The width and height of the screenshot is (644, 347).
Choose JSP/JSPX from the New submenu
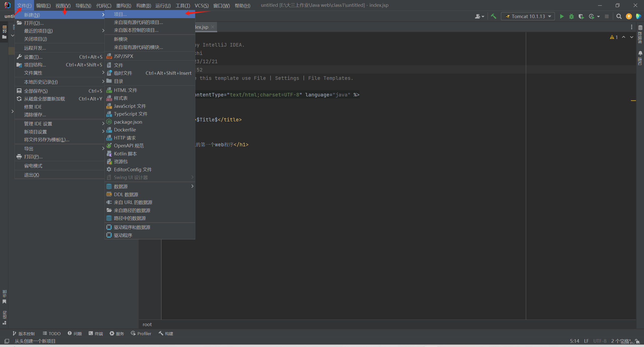pyautogui.click(x=123, y=56)
